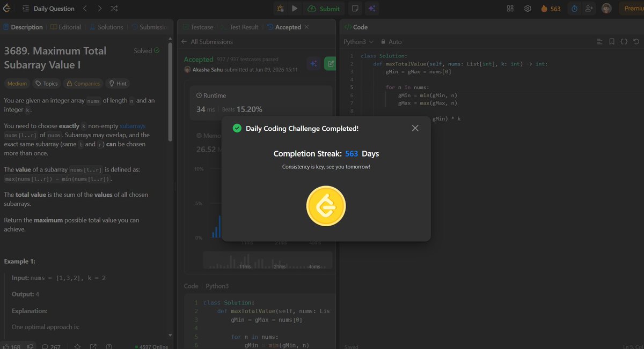Switch to the Editorial tab
The image size is (644, 349).
(x=66, y=27)
